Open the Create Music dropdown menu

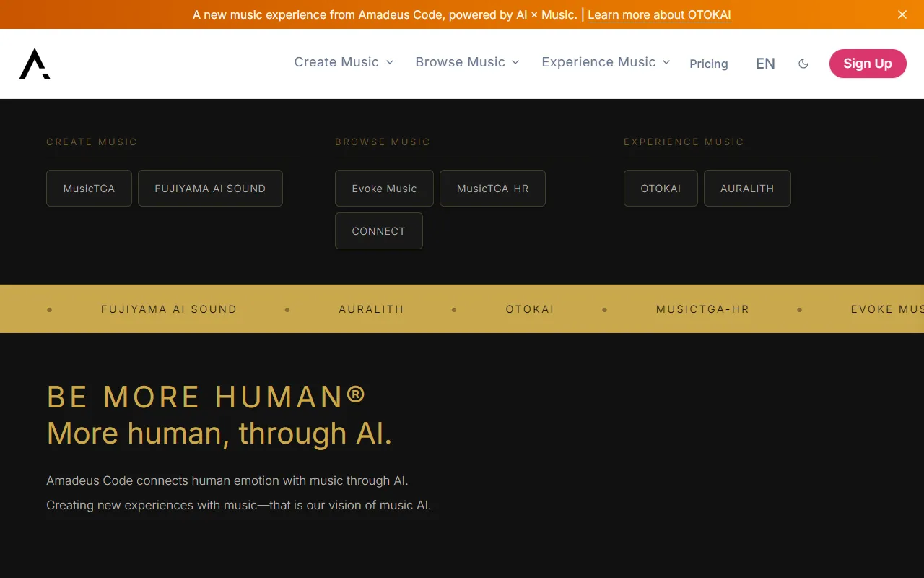click(344, 62)
